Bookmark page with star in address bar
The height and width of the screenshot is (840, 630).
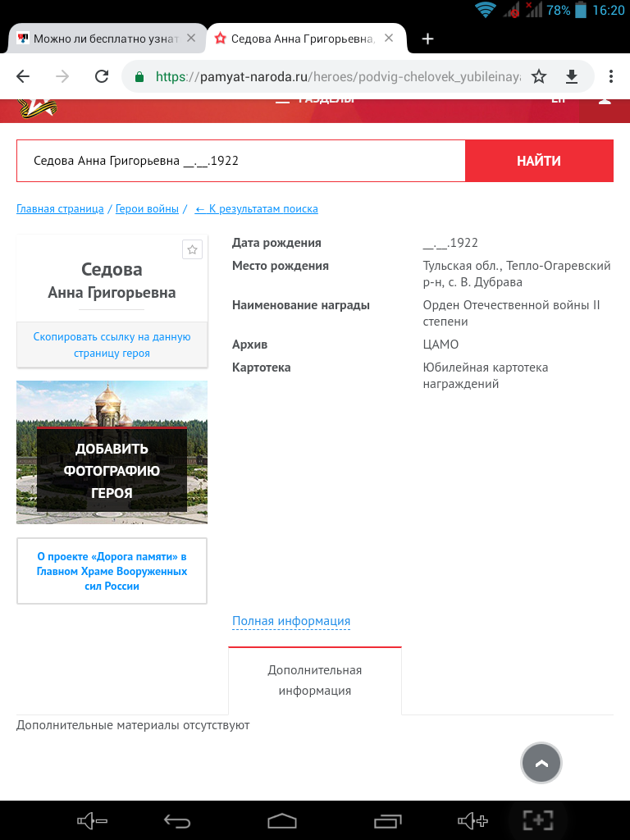[539, 76]
